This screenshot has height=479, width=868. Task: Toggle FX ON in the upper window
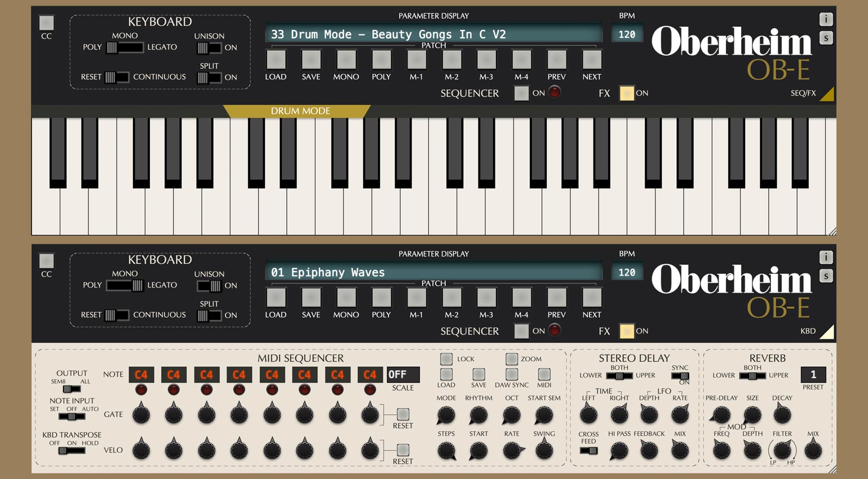pyautogui.click(x=626, y=93)
